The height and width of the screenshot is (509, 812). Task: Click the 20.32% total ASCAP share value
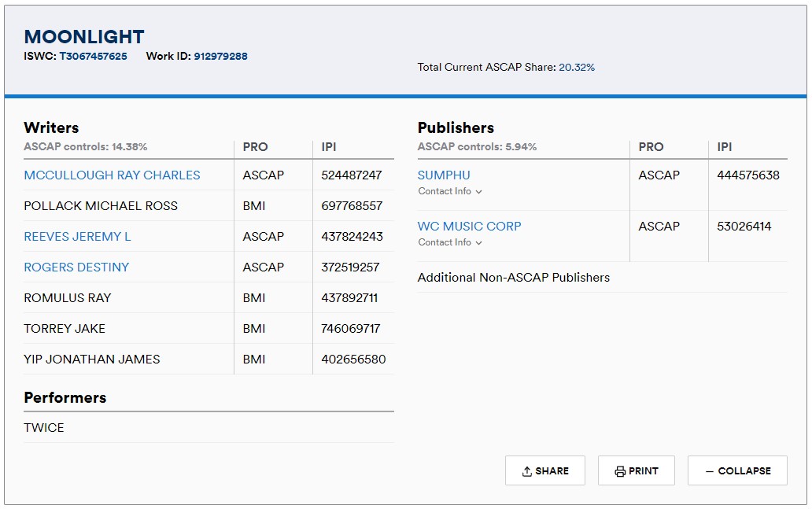[577, 67]
